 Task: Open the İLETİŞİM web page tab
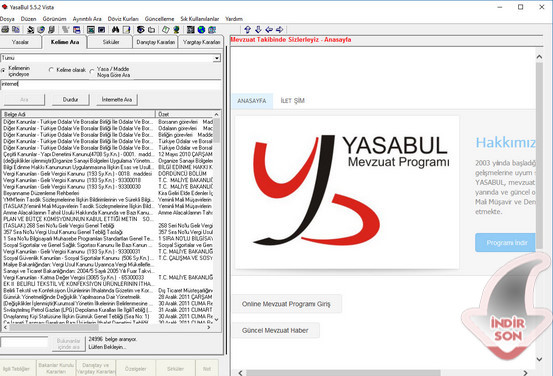(292, 101)
